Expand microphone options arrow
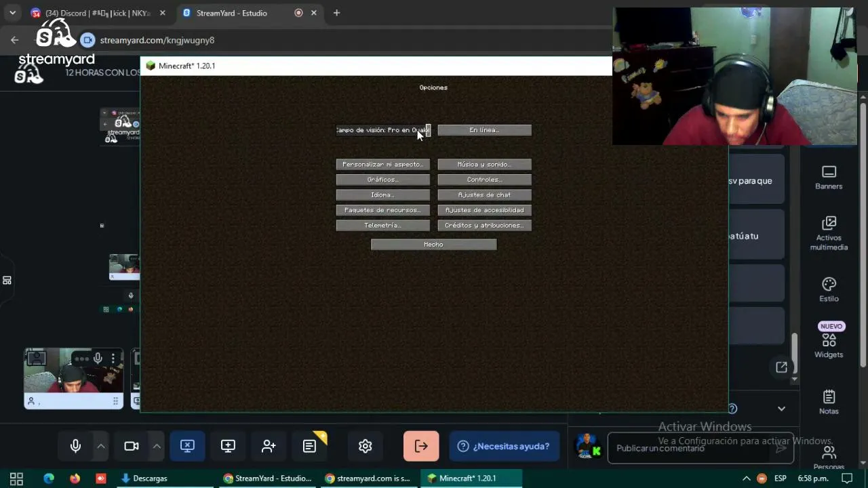Screen dimensions: 868x488 point(101,446)
